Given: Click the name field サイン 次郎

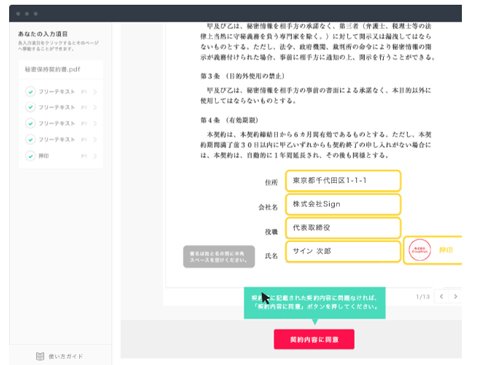Looking at the screenshot, I should pyautogui.click(x=343, y=252).
